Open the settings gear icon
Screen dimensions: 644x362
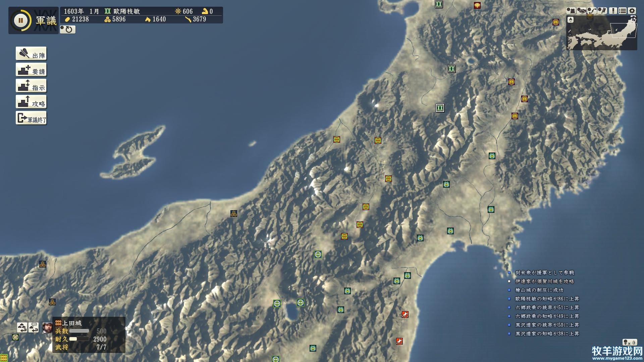[632, 11]
